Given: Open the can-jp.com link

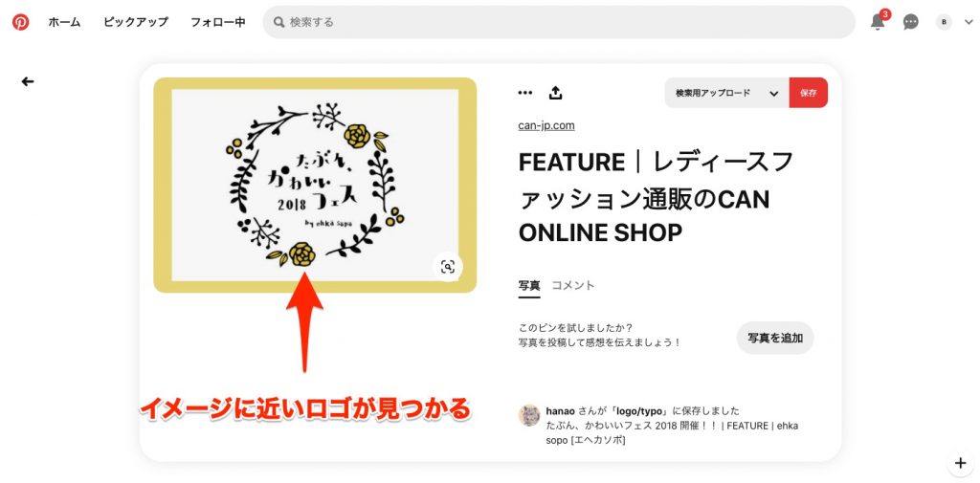Looking at the screenshot, I should point(546,125).
